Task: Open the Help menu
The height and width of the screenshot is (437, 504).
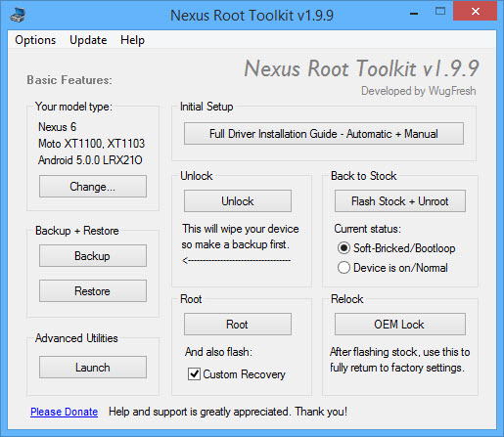Action: tap(132, 40)
